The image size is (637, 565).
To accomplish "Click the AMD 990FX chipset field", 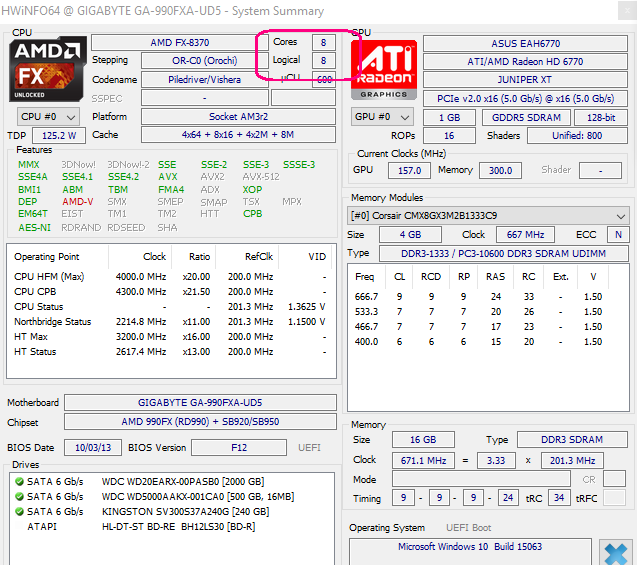I will pyautogui.click(x=200, y=422).
